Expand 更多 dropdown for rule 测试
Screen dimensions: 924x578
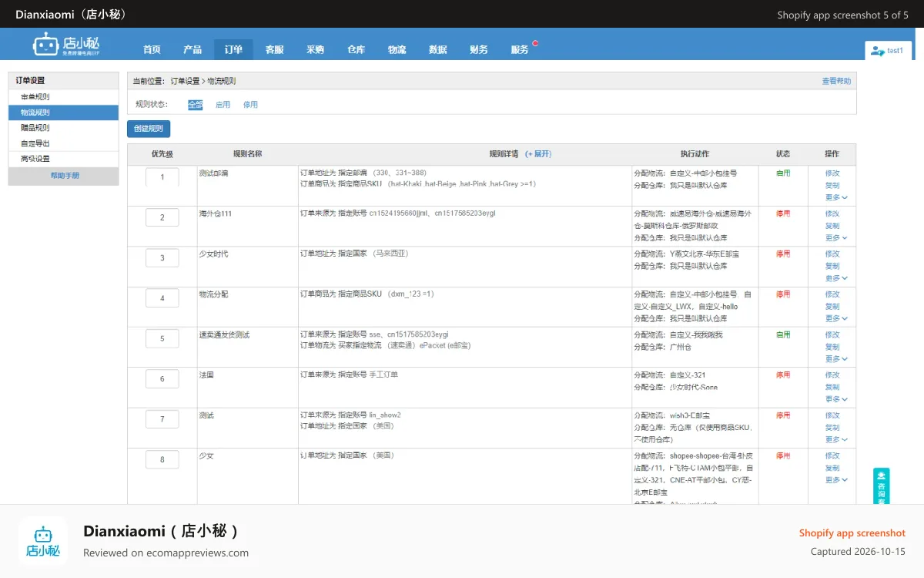pyautogui.click(x=836, y=439)
